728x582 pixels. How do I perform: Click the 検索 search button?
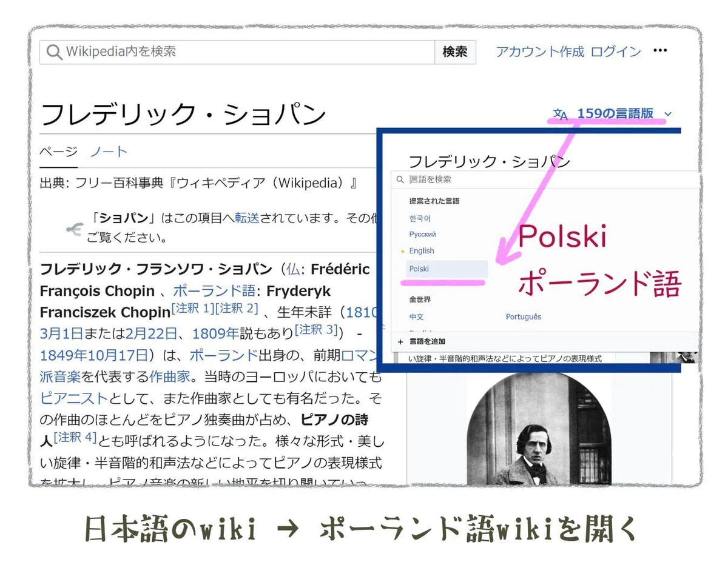pos(455,52)
